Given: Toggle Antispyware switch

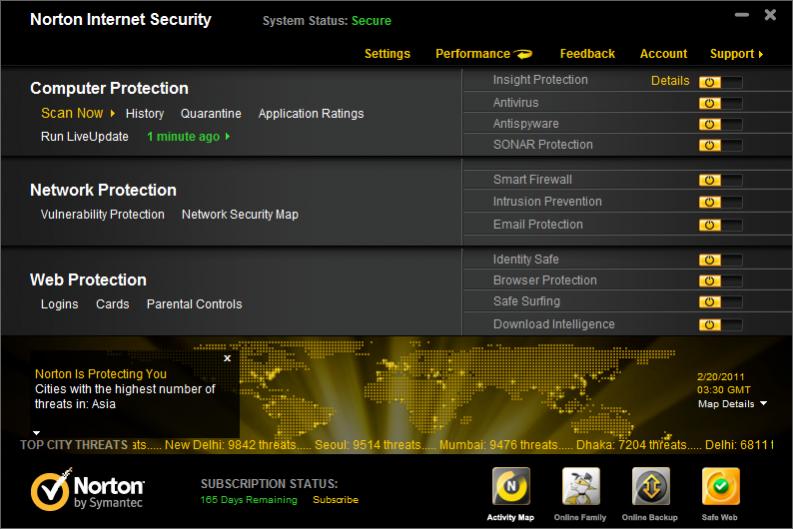Looking at the screenshot, I should tap(721, 124).
